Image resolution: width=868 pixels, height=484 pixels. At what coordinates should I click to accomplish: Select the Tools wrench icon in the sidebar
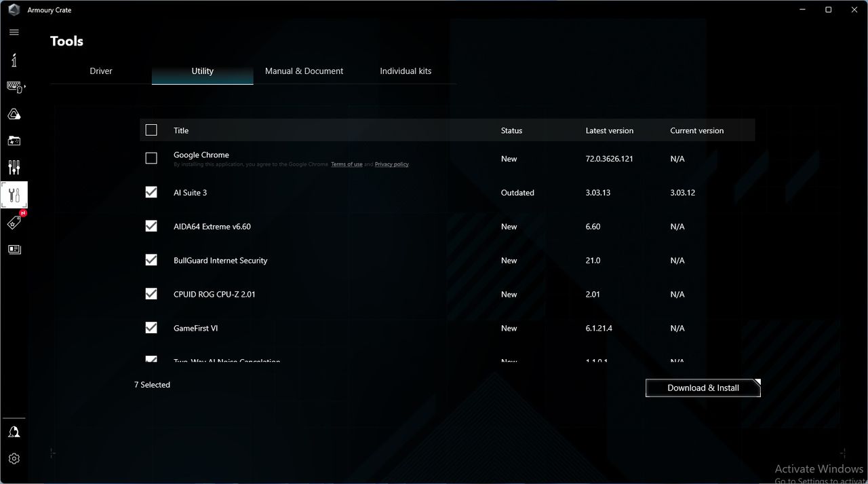[14, 195]
